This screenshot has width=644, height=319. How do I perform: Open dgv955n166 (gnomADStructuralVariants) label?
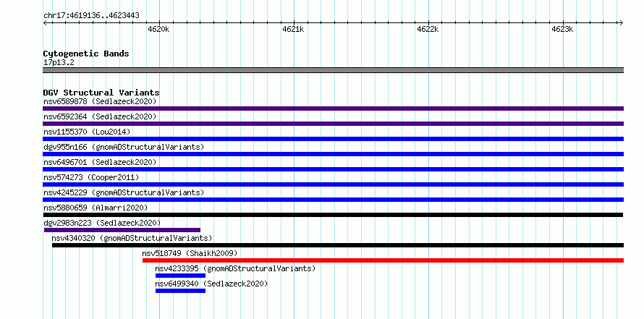(x=124, y=147)
